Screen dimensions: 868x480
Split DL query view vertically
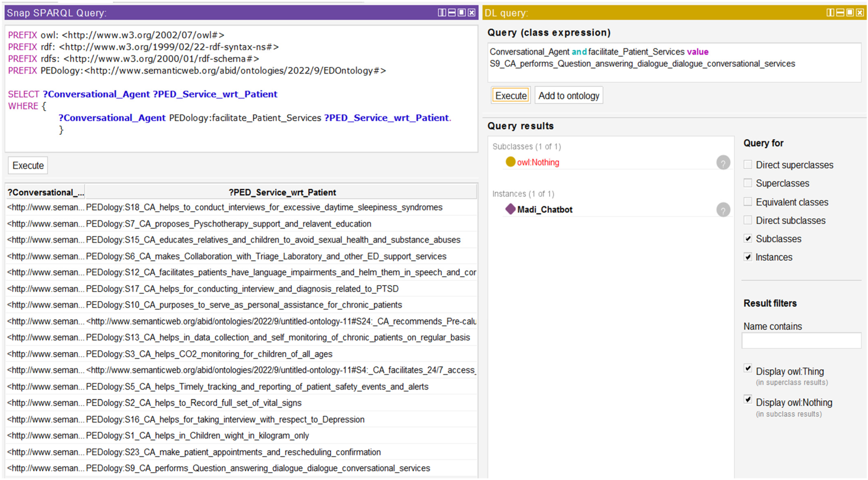click(x=830, y=13)
